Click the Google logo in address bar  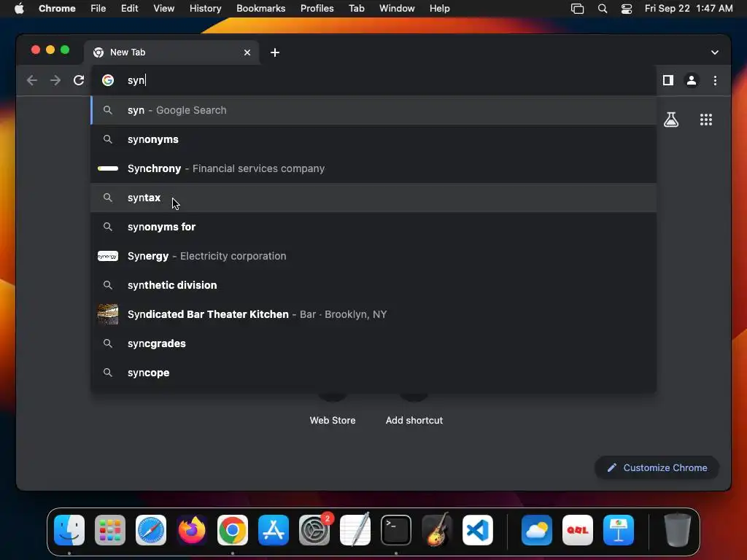108,80
